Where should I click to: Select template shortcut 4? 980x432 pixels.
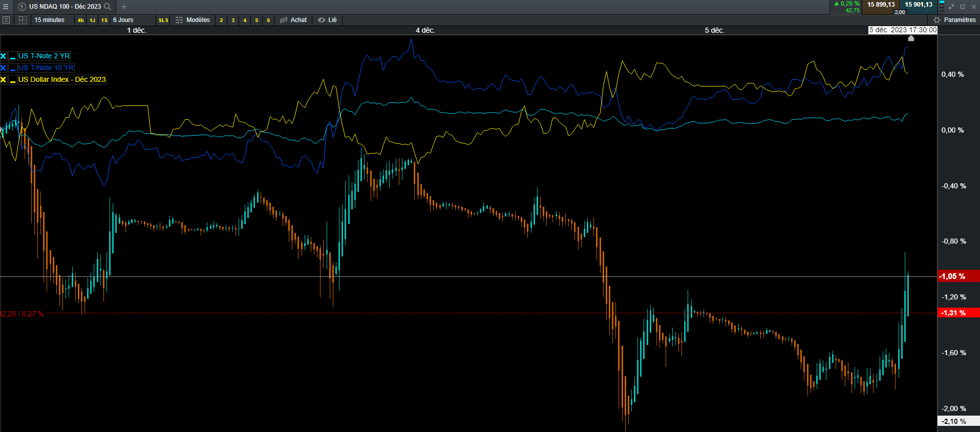(x=245, y=20)
